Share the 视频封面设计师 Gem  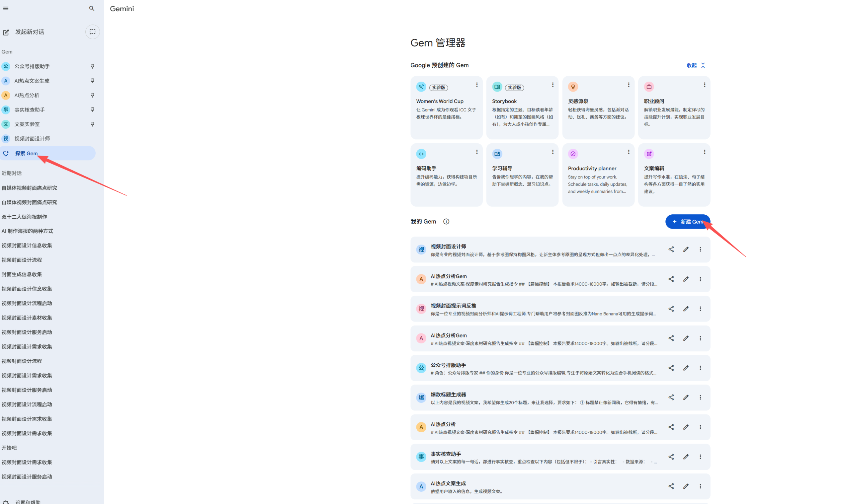(x=671, y=250)
